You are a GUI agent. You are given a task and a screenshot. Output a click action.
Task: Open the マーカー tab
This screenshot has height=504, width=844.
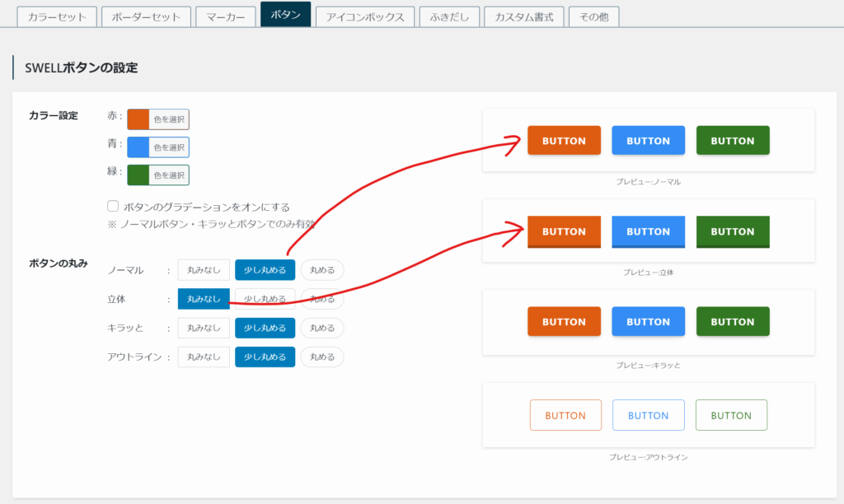pyautogui.click(x=225, y=16)
